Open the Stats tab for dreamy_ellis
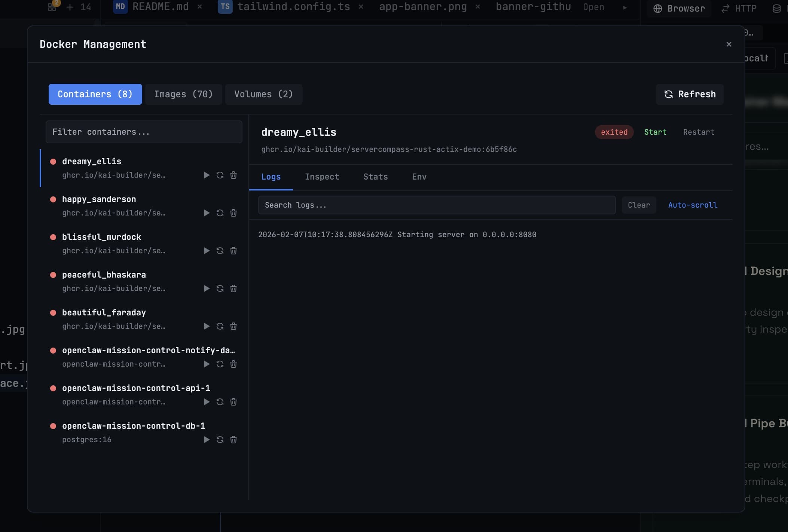This screenshot has height=532, width=788. click(x=375, y=177)
